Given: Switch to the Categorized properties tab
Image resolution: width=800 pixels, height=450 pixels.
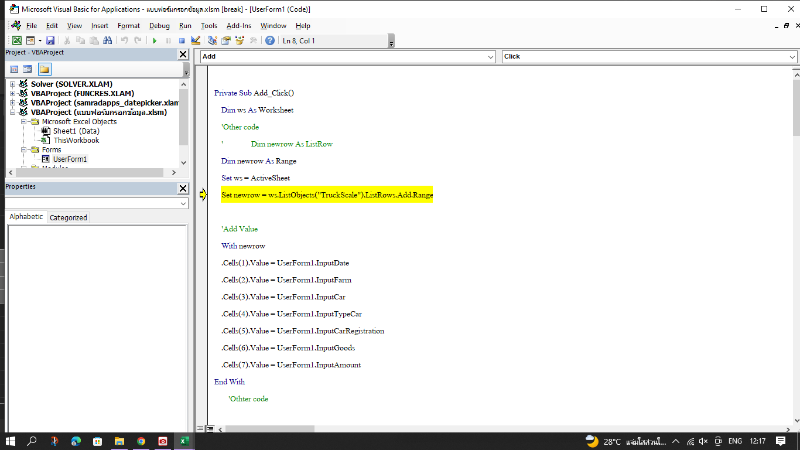Looking at the screenshot, I should click(x=68, y=217).
